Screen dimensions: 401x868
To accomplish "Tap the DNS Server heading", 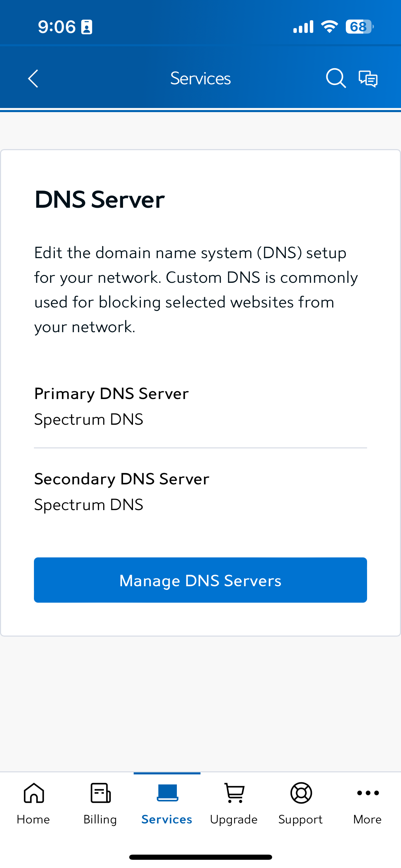I will 99,200.
